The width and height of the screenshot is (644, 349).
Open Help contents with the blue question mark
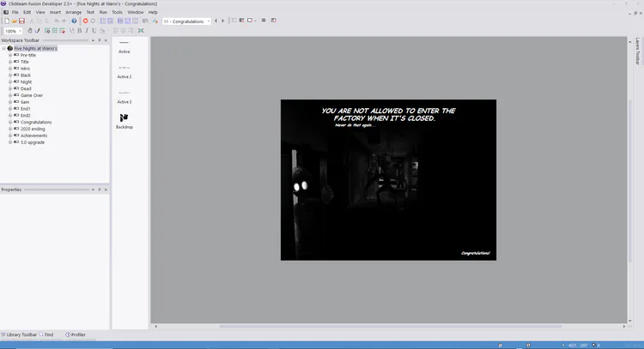click(74, 21)
